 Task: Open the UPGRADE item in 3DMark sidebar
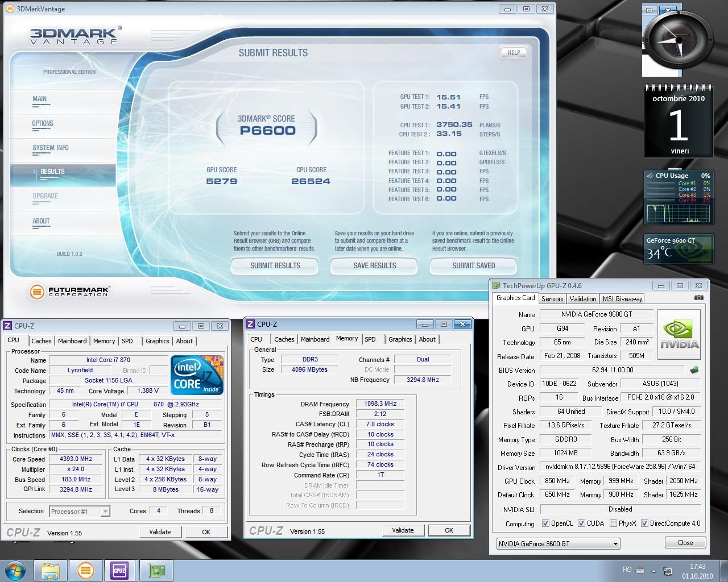coord(45,196)
